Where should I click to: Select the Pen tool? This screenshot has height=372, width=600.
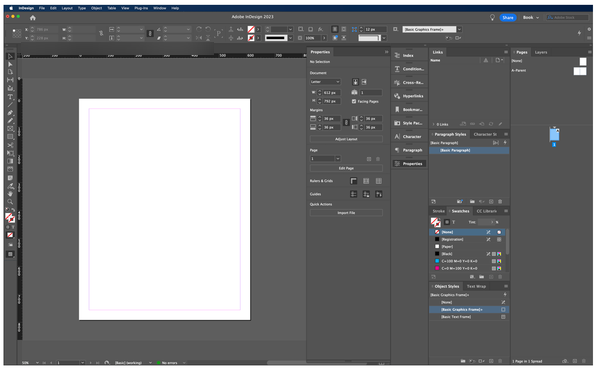tap(10, 113)
